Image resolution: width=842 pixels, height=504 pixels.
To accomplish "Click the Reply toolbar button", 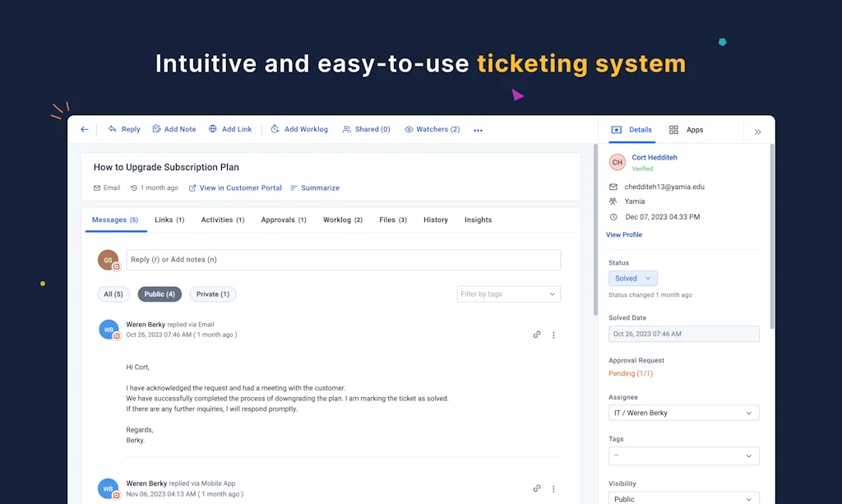I will (x=124, y=130).
